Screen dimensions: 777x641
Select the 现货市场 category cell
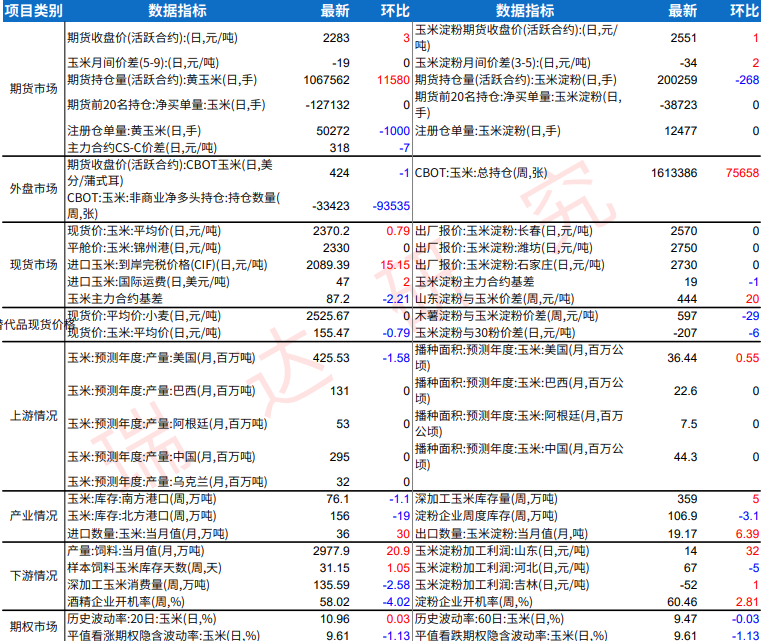(34, 265)
